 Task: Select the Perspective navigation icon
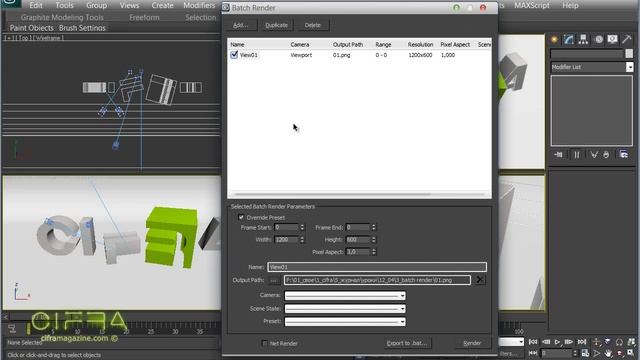click(x=608, y=342)
